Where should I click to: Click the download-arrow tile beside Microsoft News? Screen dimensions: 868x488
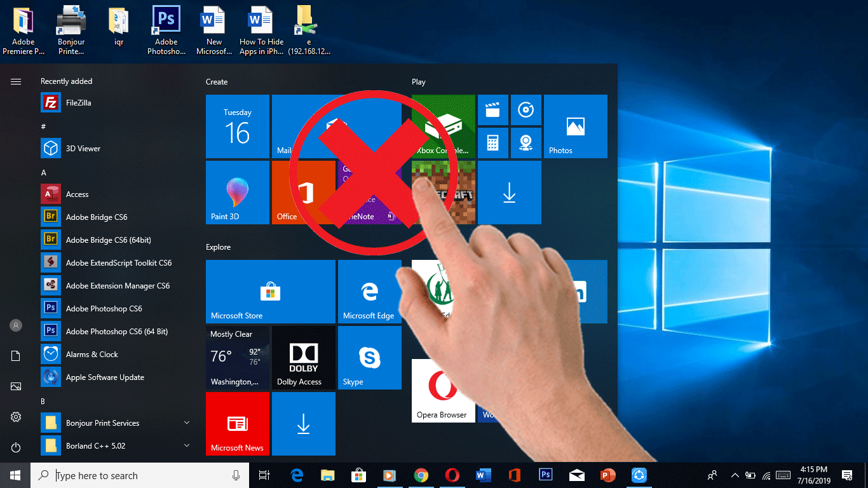(304, 424)
